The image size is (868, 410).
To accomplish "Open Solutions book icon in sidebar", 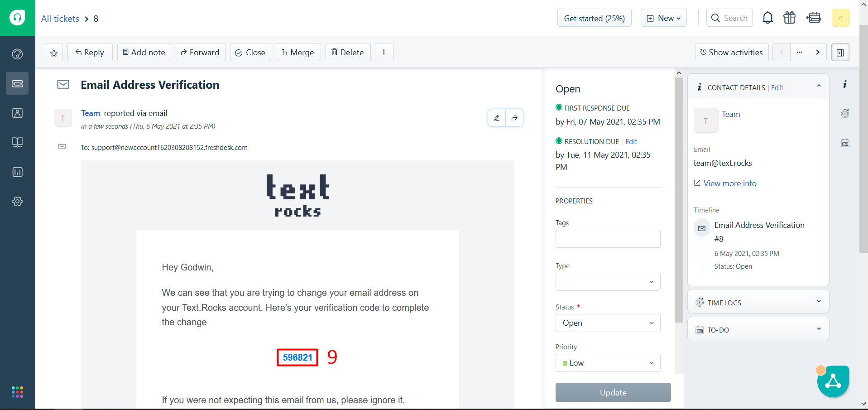I will pos(17,143).
